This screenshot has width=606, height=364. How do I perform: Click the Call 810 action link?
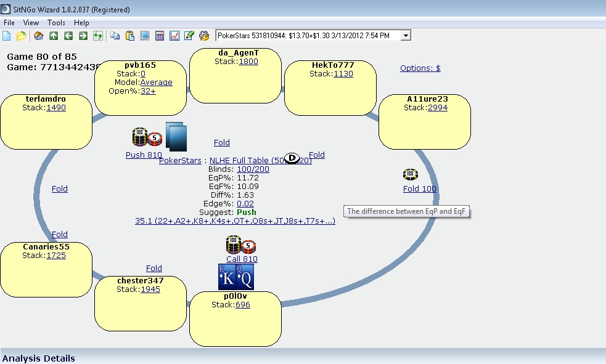coord(242,259)
